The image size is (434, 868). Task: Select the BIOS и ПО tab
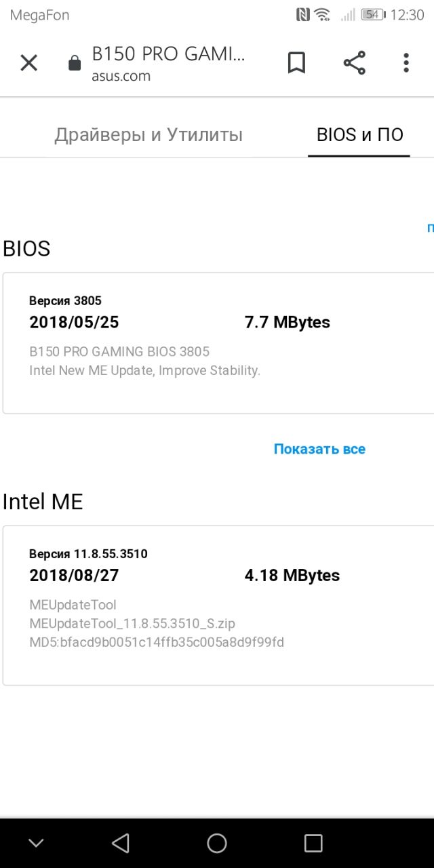[x=360, y=134]
